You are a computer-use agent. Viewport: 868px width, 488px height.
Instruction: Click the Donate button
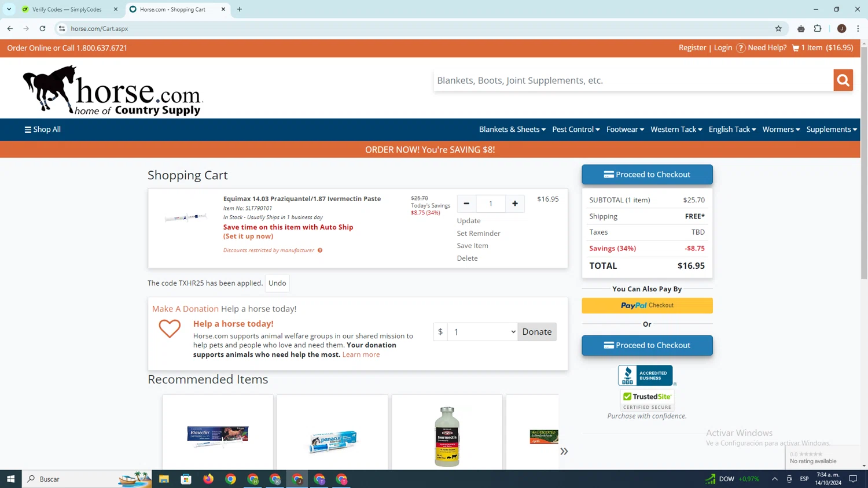(x=537, y=332)
